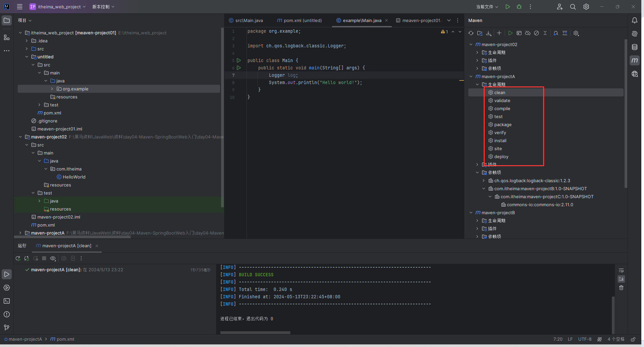Open Maven settings gear in Maven toolbar
This screenshot has width=644, height=347.
[576, 33]
